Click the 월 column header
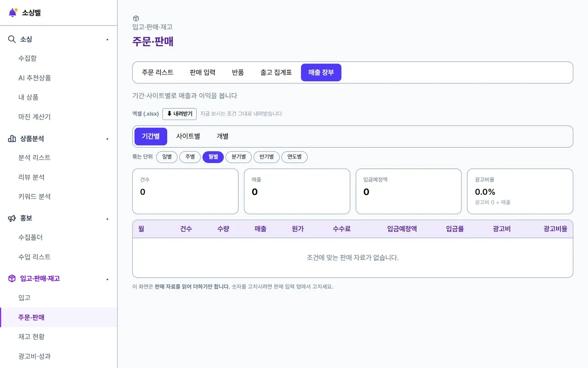 click(x=141, y=229)
